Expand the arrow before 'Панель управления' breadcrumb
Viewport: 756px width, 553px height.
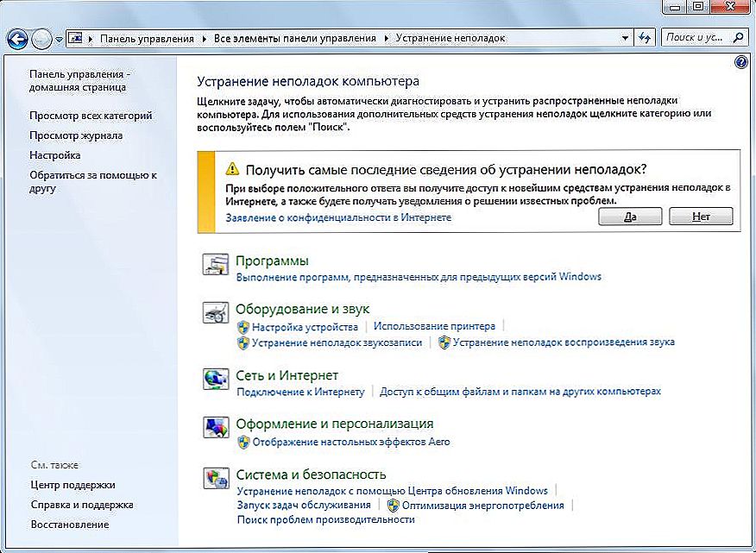click(x=91, y=38)
